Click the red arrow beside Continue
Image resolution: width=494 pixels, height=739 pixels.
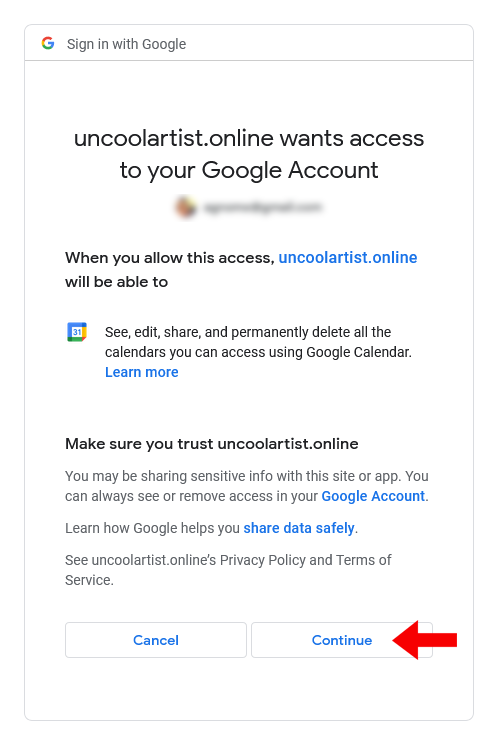425,640
